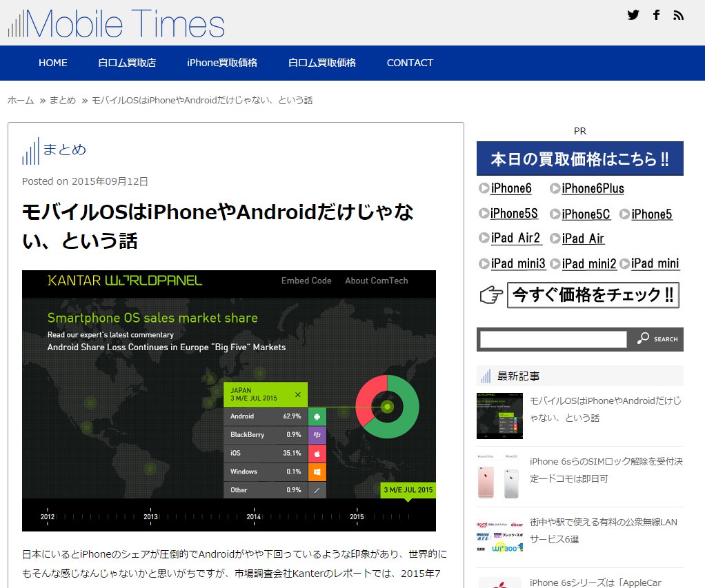Click the 今すぐ価格をチェック button
This screenshot has height=588, width=705.
click(x=593, y=295)
